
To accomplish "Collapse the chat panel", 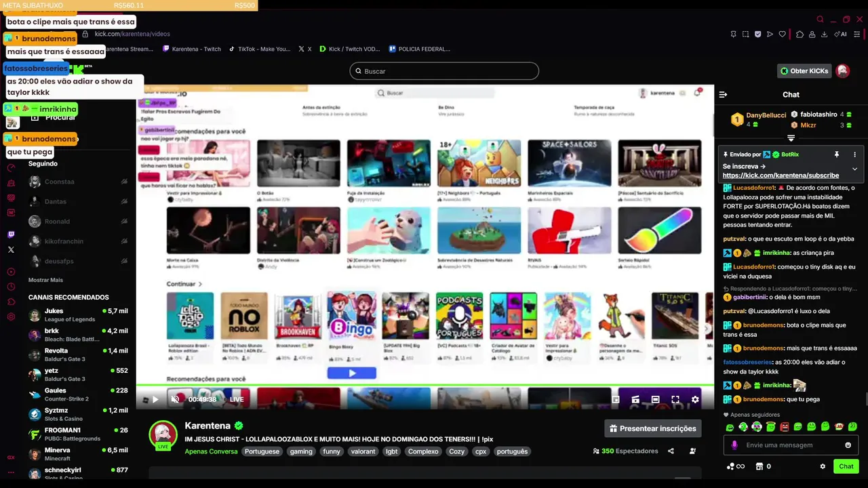I will coord(723,95).
